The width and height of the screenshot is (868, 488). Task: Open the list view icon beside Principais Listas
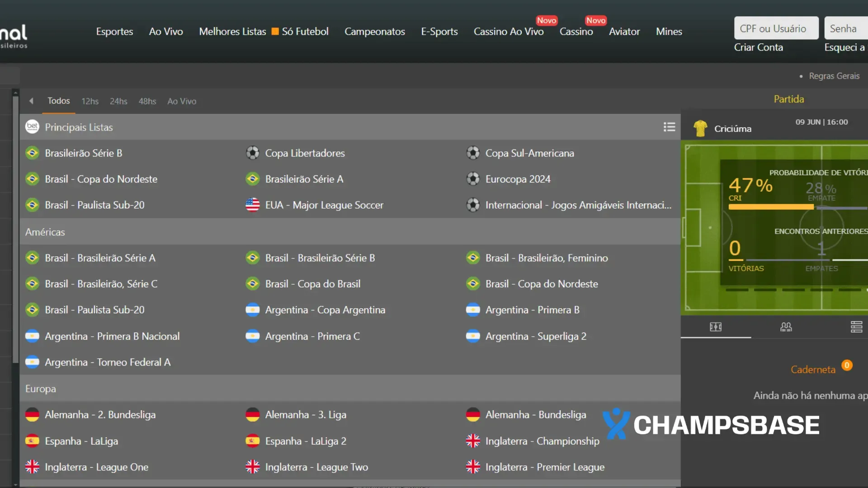(x=669, y=127)
